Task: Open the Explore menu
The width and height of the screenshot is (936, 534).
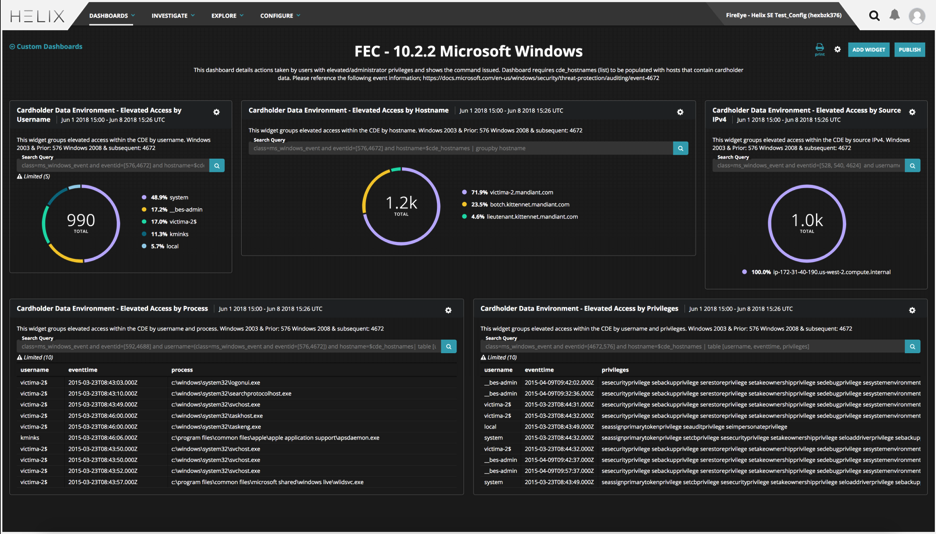Action: click(x=227, y=16)
